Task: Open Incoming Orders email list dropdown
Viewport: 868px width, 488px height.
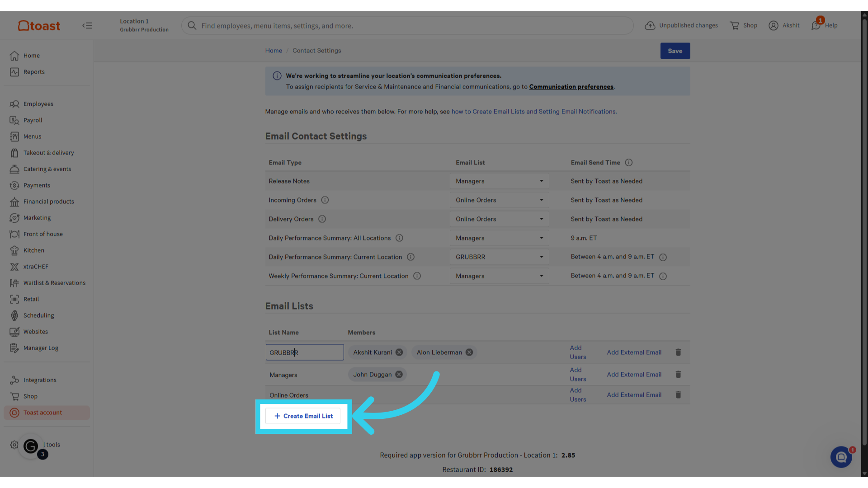Action: pos(499,200)
